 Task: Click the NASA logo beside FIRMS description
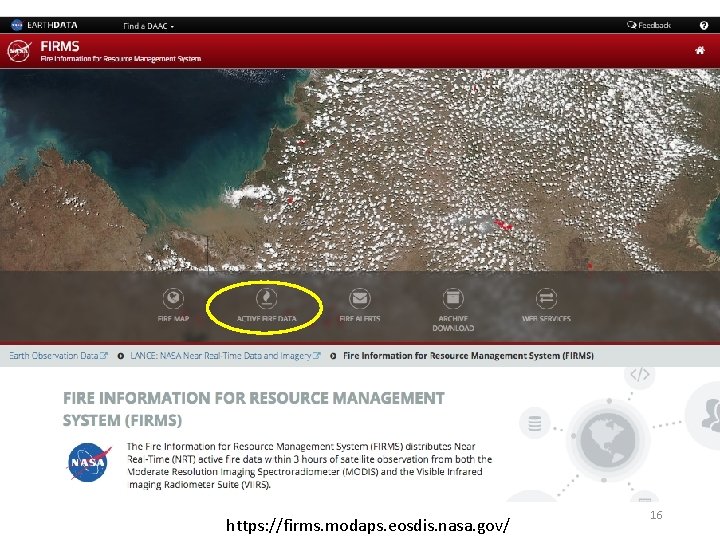[x=89, y=461]
